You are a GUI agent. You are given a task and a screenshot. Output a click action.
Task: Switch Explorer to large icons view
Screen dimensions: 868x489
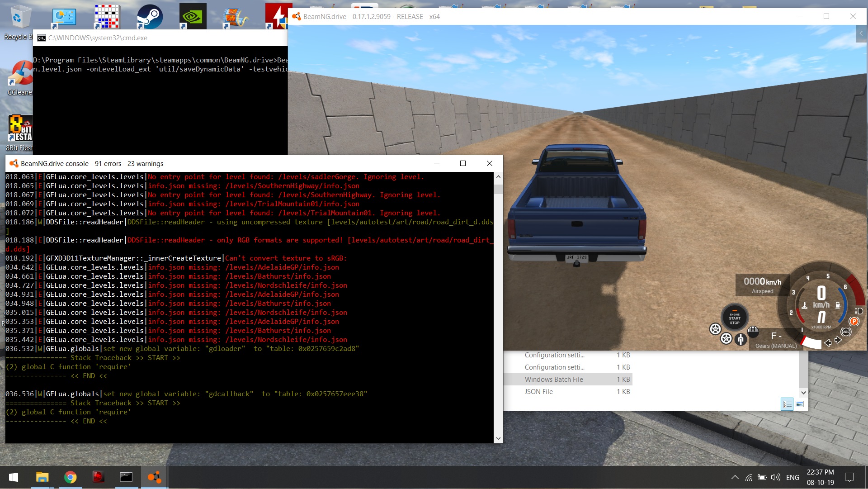800,404
